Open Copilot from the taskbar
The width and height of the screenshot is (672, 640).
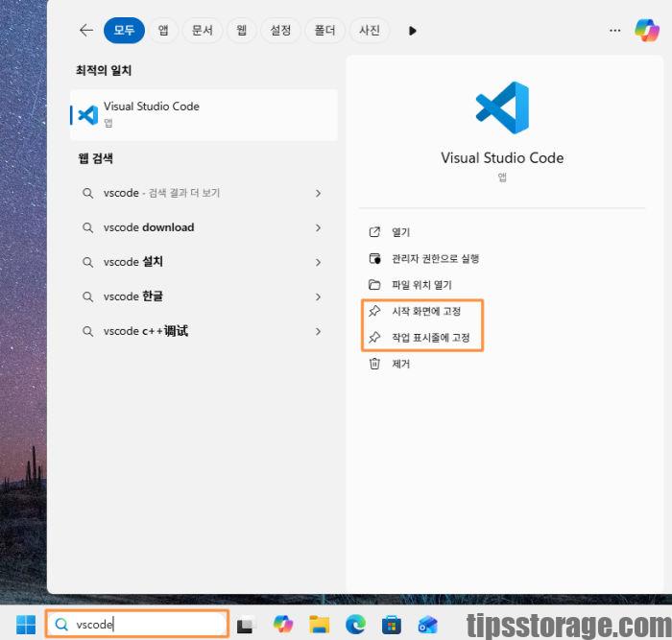[283, 624]
